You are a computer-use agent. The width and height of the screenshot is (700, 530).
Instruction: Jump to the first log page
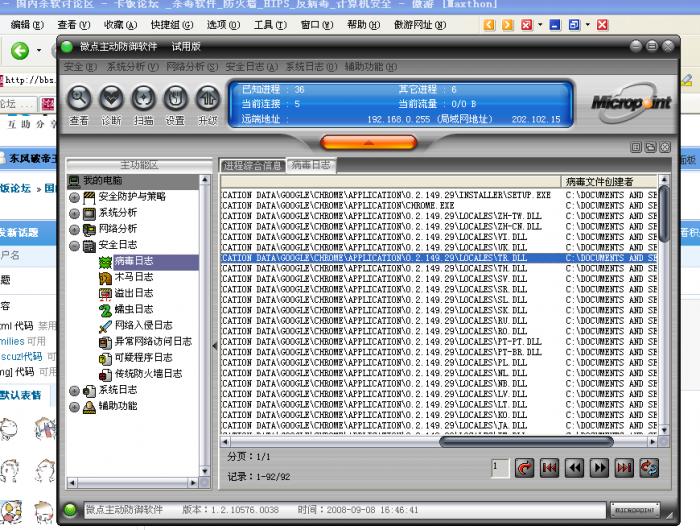550,468
